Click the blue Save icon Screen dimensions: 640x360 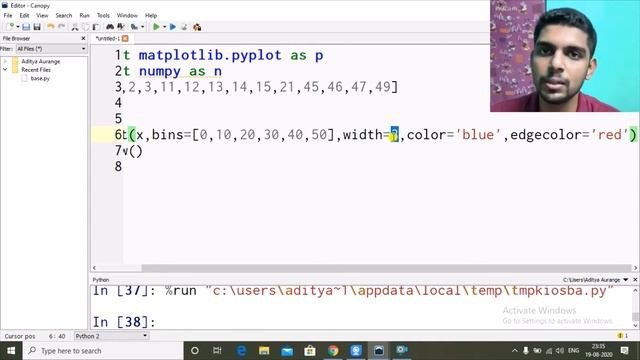pos(26,27)
